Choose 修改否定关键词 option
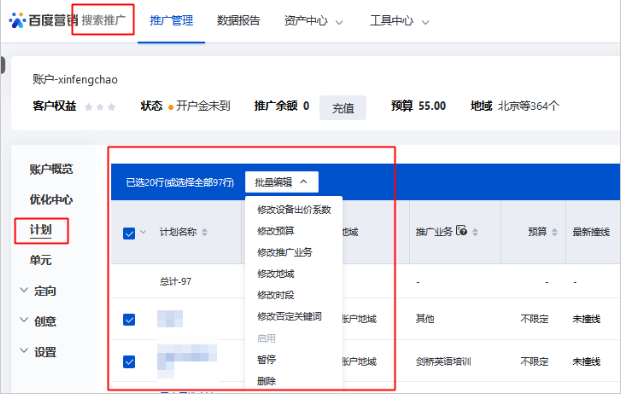Viewport: 624px width, 398px height. click(x=289, y=317)
